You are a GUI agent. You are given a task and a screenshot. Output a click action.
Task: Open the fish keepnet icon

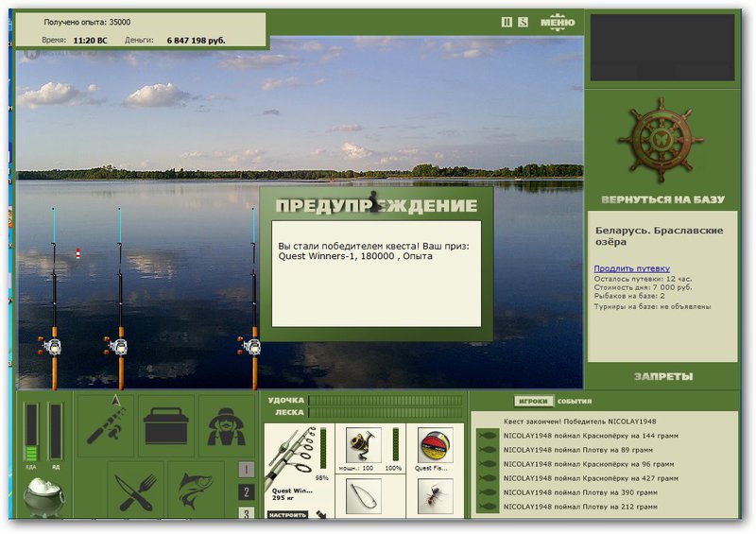[197, 491]
